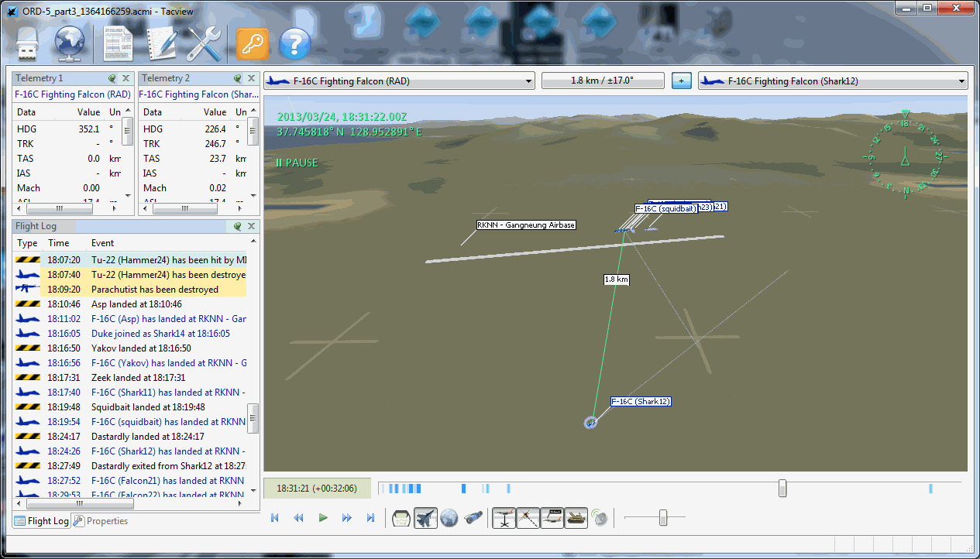The width and height of the screenshot is (980, 559).
Task: Switch to the Properties tab
Action: coord(101,521)
